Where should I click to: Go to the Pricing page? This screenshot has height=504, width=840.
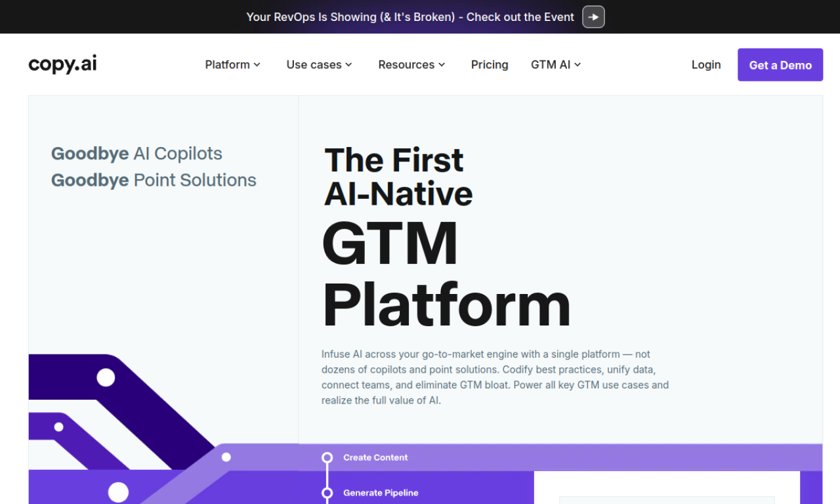(490, 64)
